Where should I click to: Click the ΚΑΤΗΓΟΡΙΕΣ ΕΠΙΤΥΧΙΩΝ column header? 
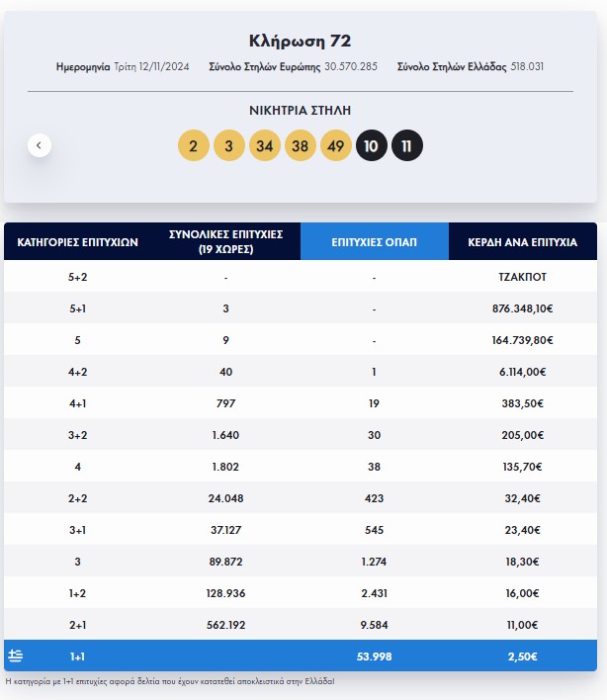pos(78,241)
